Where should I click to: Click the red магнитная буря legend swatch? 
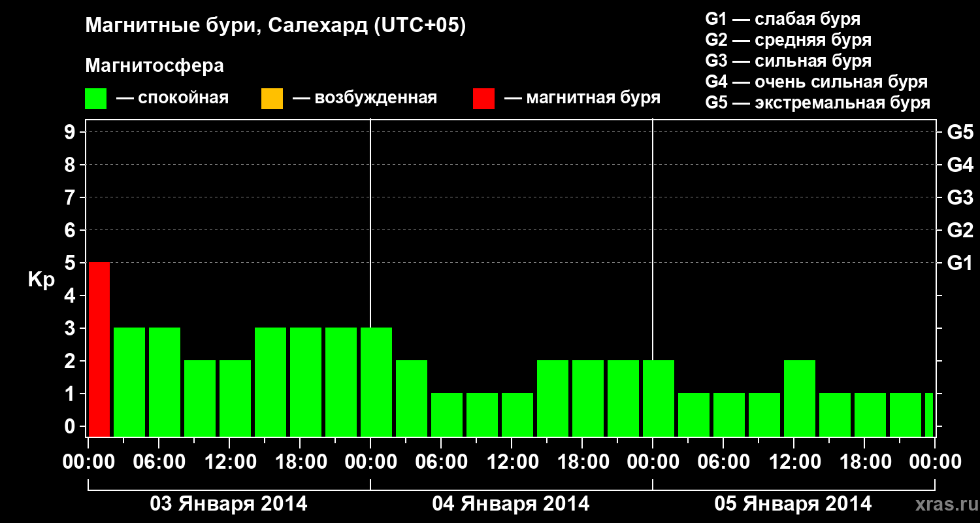pos(483,99)
